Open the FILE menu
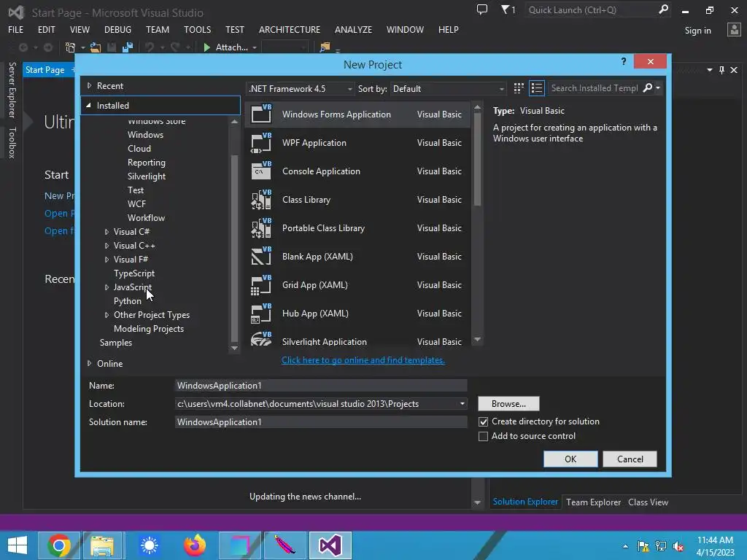 16,29
